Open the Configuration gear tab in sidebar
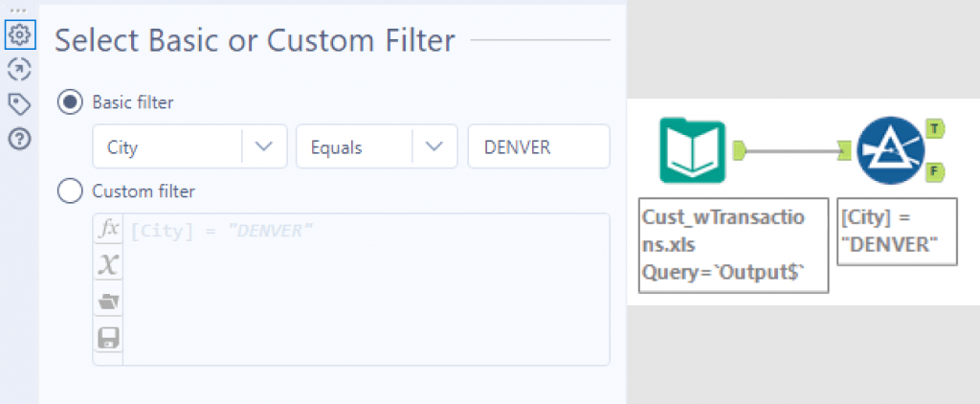980x404 pixels. (18, 34)
